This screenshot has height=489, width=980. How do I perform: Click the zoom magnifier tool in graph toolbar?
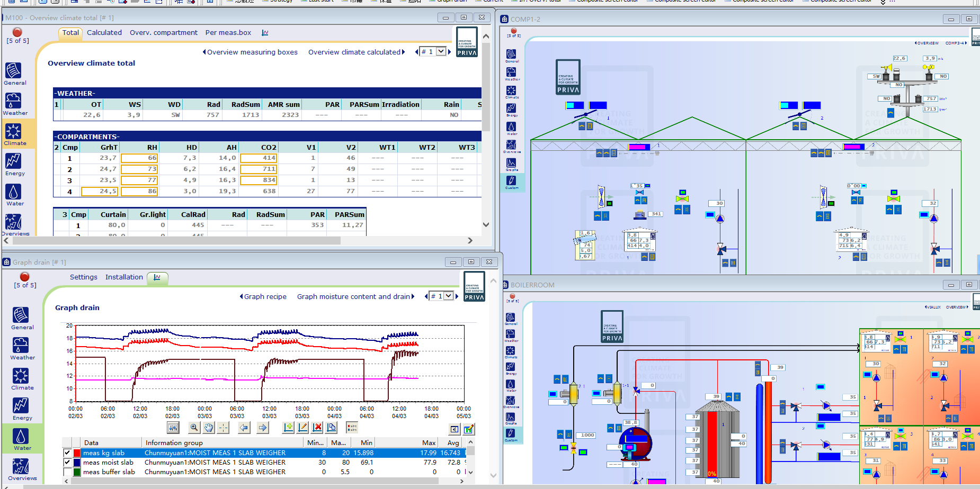pos(194,428)
